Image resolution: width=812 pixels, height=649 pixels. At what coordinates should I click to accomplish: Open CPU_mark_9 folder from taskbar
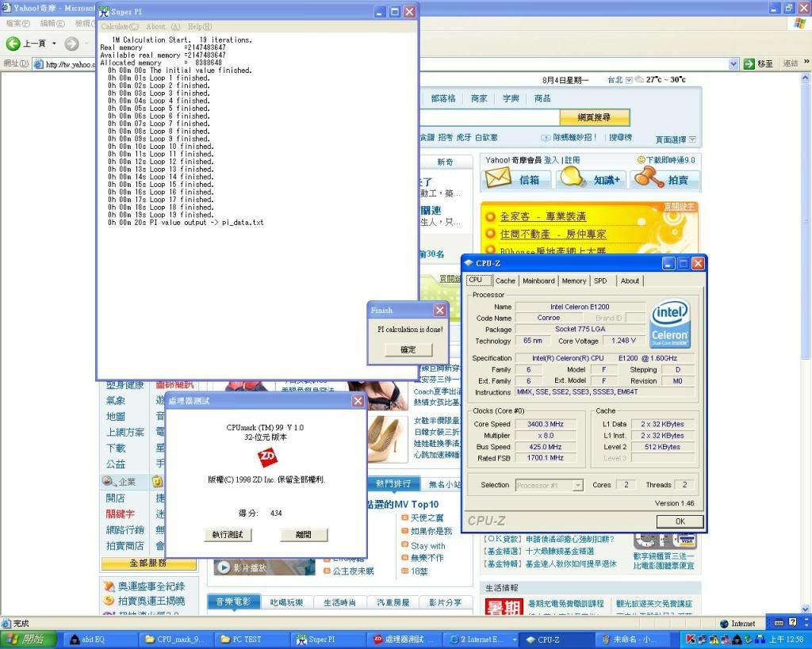click(x=175, y=639)
